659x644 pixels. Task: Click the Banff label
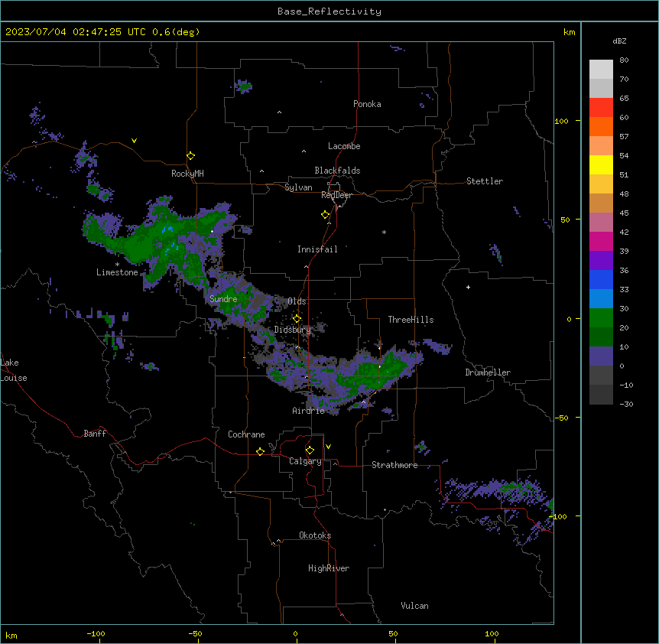[95, 434]
